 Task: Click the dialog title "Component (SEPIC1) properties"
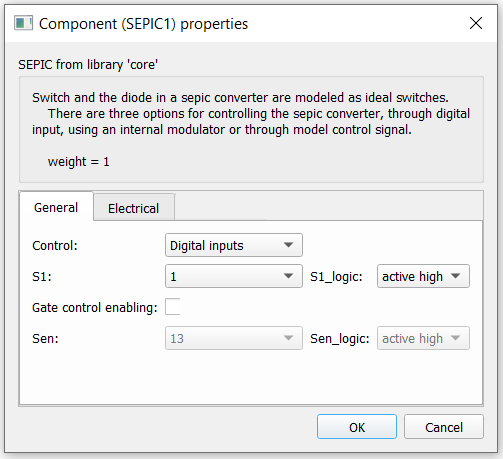coord(143,24)
